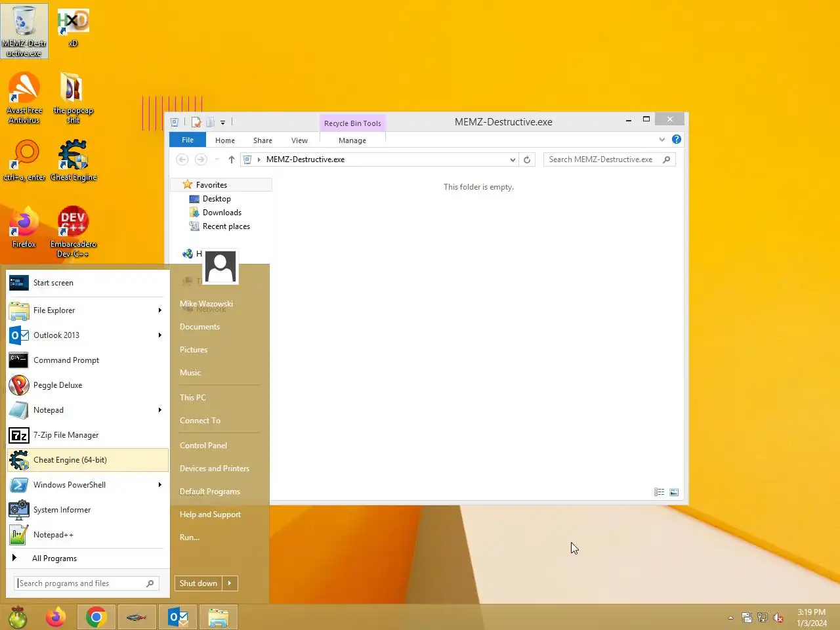Launch Peggle Deluxe from Start menu
This screenshot has height=630, width=840.
point(88,385)
